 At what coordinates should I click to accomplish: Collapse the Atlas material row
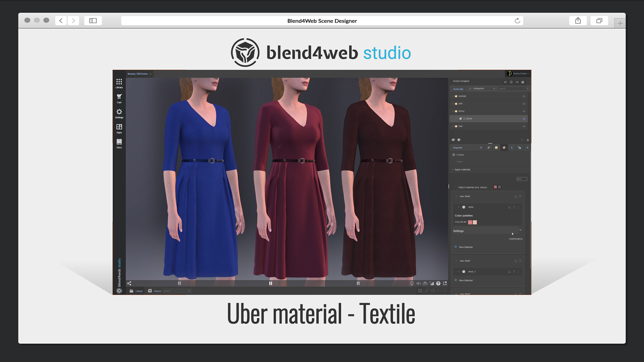[459, 207]
